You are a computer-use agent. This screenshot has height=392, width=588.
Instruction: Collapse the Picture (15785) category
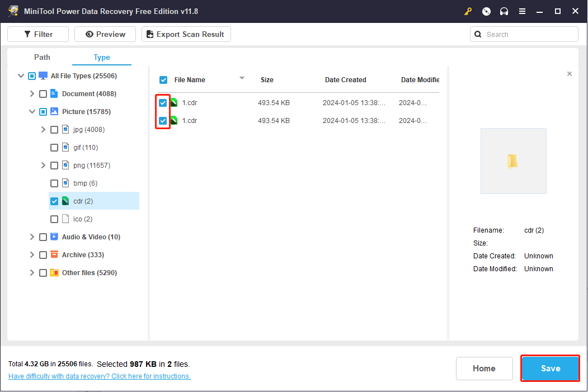pyautogui.click(x=32, y=112)
